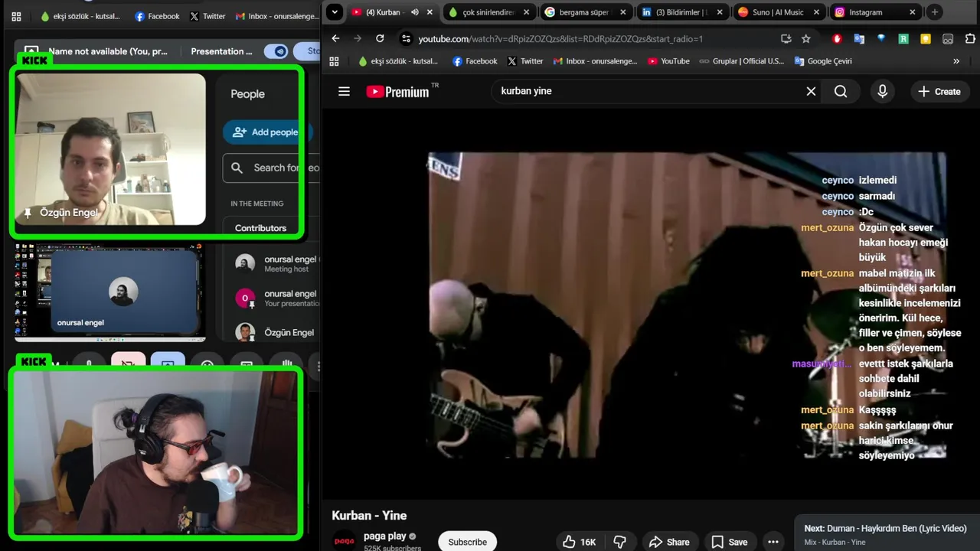
Task: Save the video to a playlist
Action: (729, 542)
